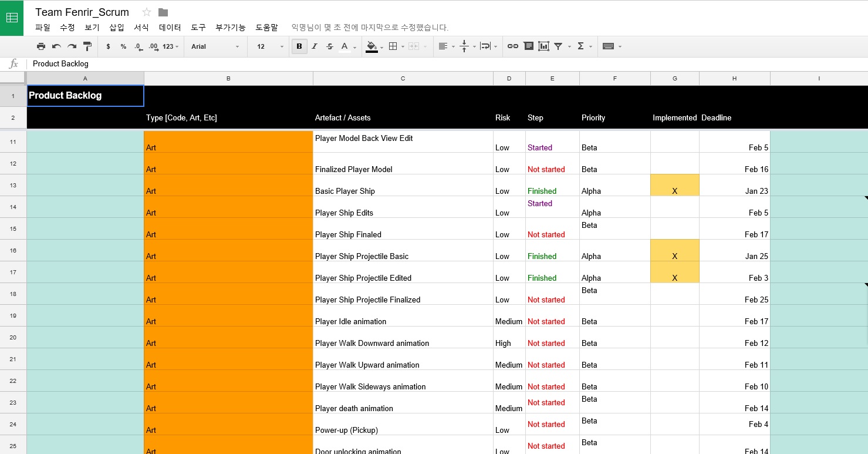Viewport: 868px width, 454px height.
Task: Star the Team Fenrir_Scrum document
Action: click(147, 12)
